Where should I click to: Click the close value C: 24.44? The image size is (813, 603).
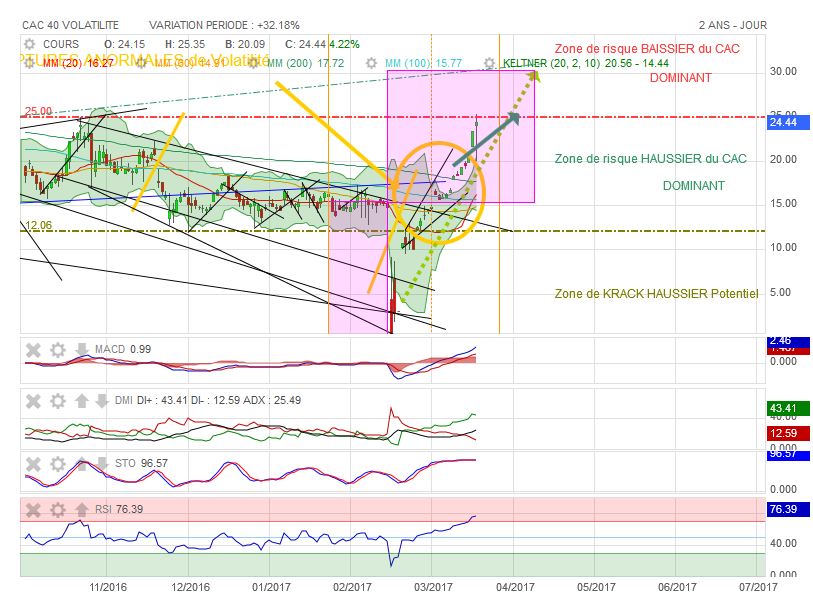[305, 44]
